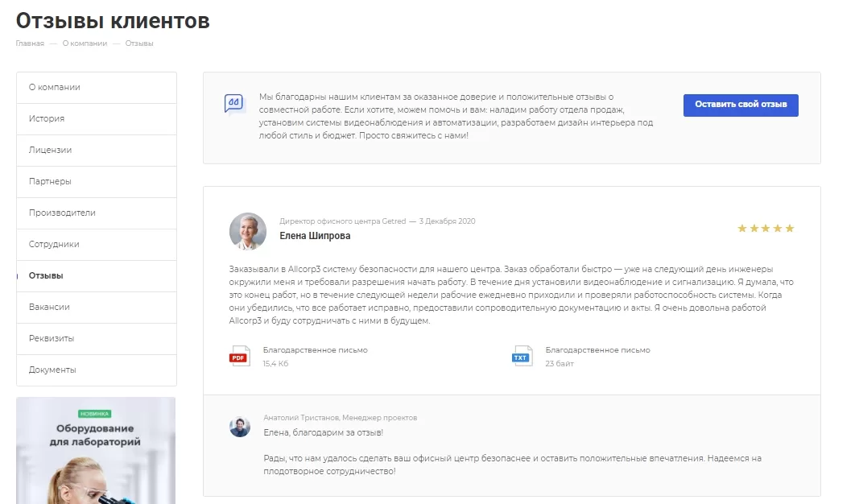
Task: Select Вакансии in sidebar menu
Action: [97, 308]
